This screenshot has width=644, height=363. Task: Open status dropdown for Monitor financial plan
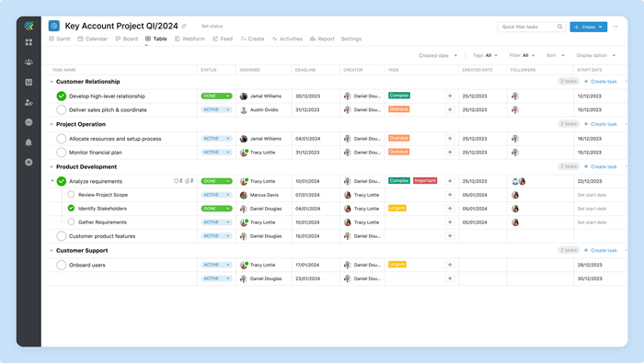point(216,153)
